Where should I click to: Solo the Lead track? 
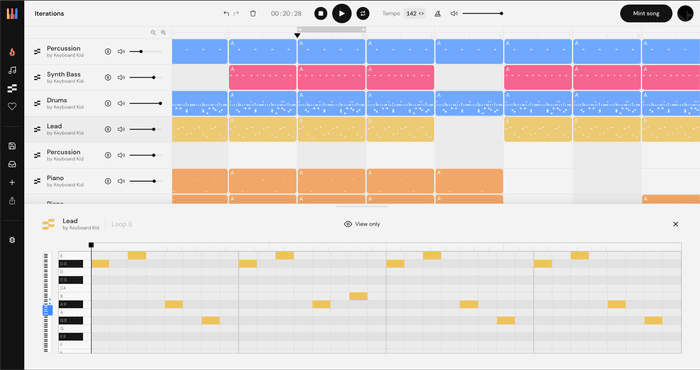coord(108,129)
